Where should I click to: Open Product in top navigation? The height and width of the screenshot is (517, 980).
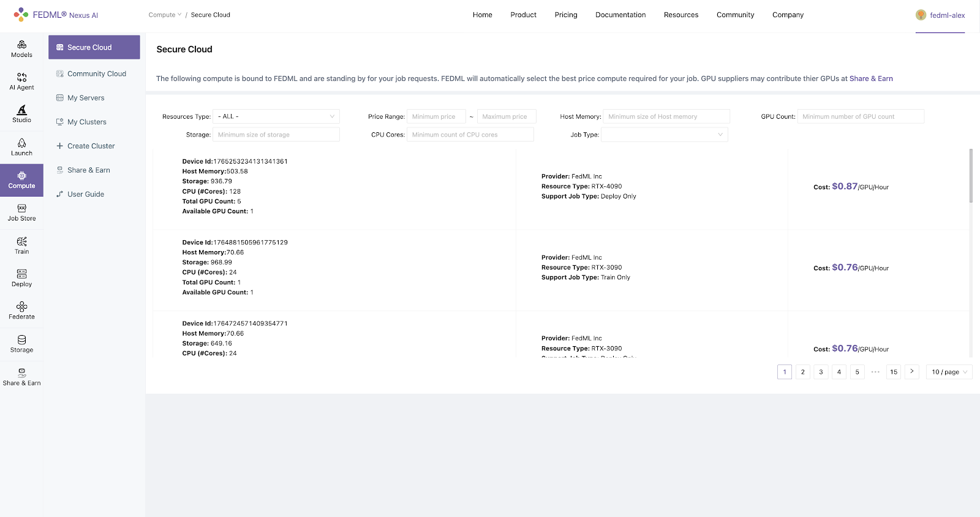pyautogui.click(x=524, y=15)
